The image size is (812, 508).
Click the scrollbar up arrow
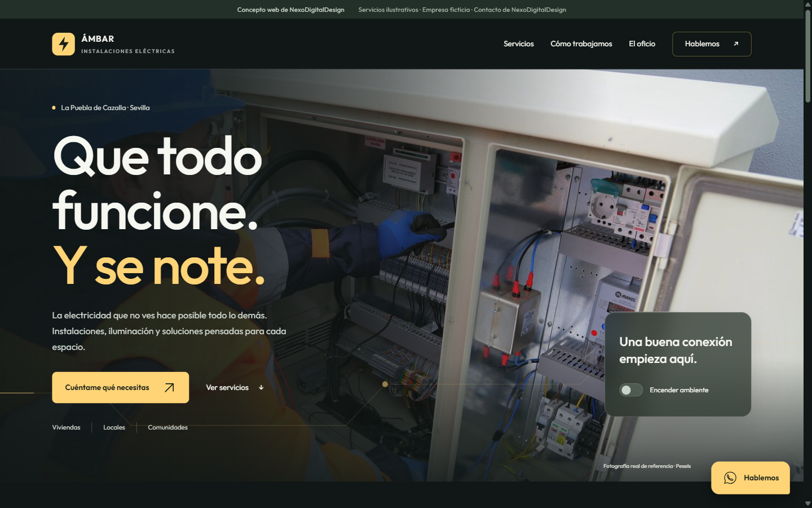click(807, 4)
